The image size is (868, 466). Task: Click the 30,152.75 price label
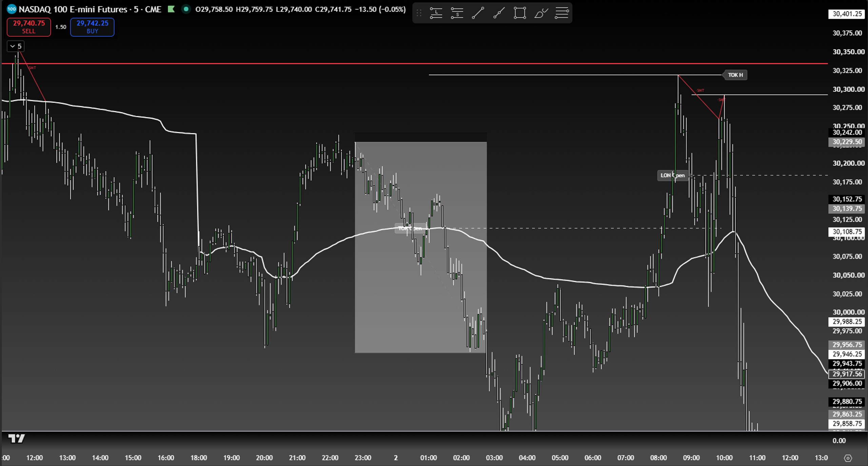847,199
